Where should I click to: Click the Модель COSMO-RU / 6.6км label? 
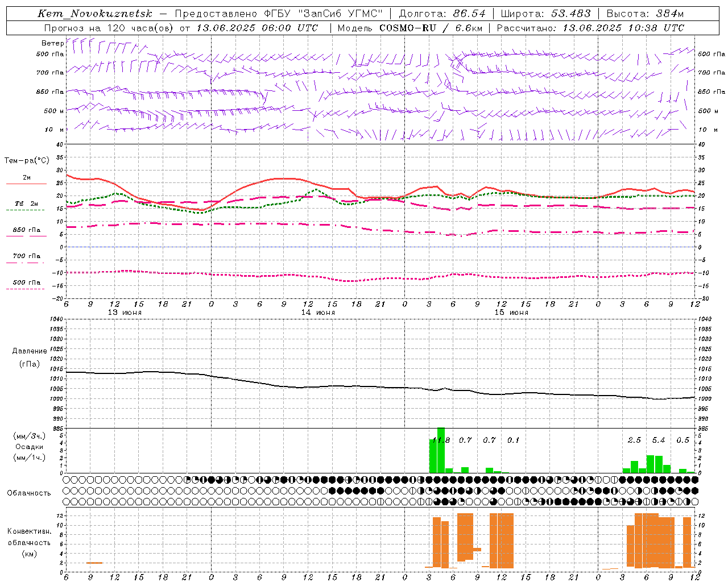[x=410, y=28]
